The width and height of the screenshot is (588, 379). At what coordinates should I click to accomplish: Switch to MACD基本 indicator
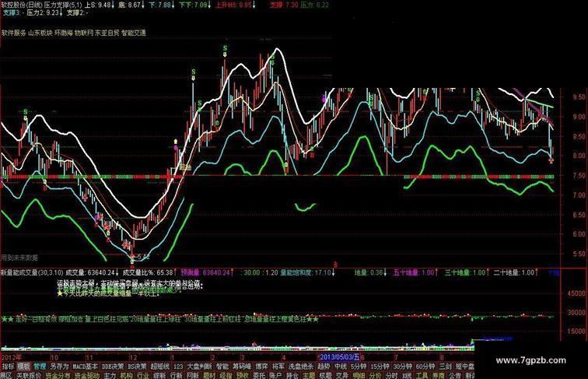coord(85,367)
